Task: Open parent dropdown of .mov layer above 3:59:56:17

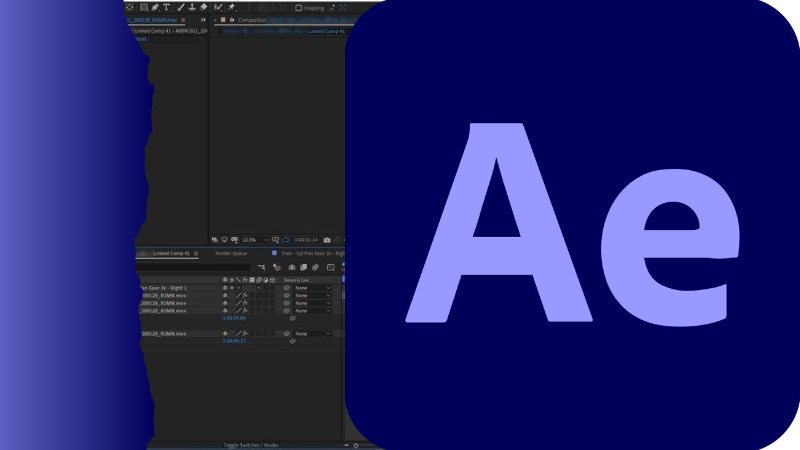Action: click(x=313, y=334)
